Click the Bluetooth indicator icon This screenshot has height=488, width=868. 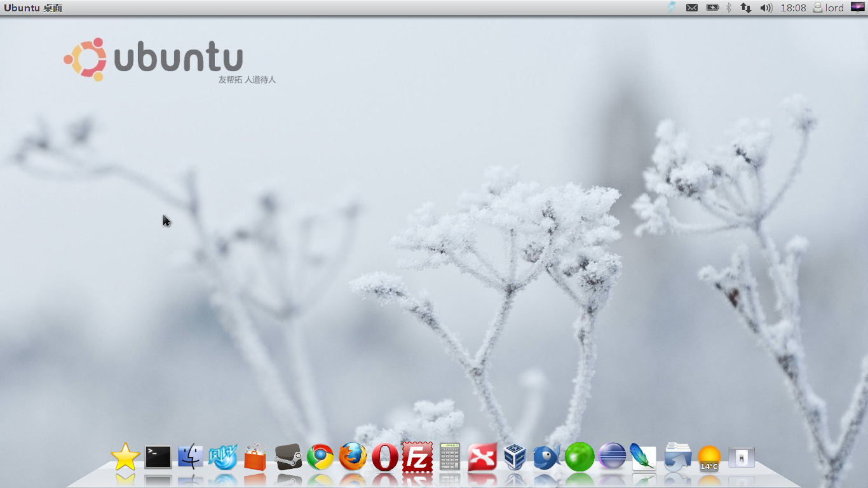coord(729,8)
